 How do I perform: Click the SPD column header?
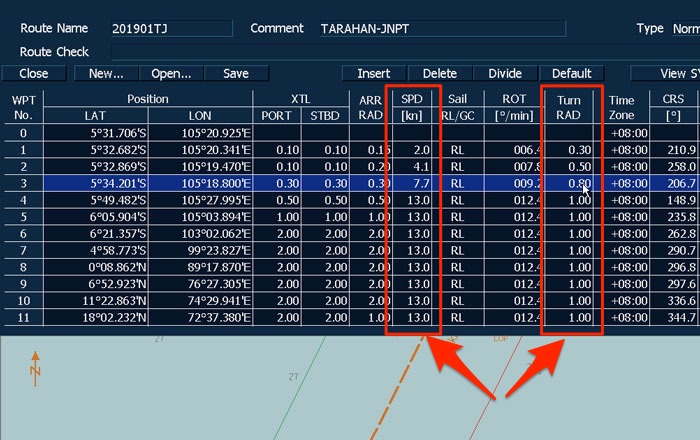412,107
